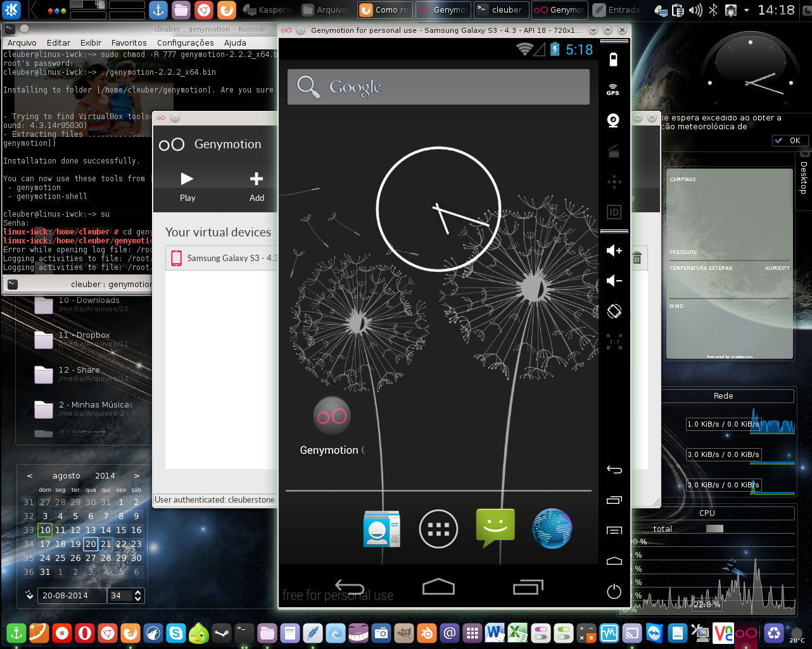Increase the week number spinner
The image size is (812, 649).
click(138, 592)
